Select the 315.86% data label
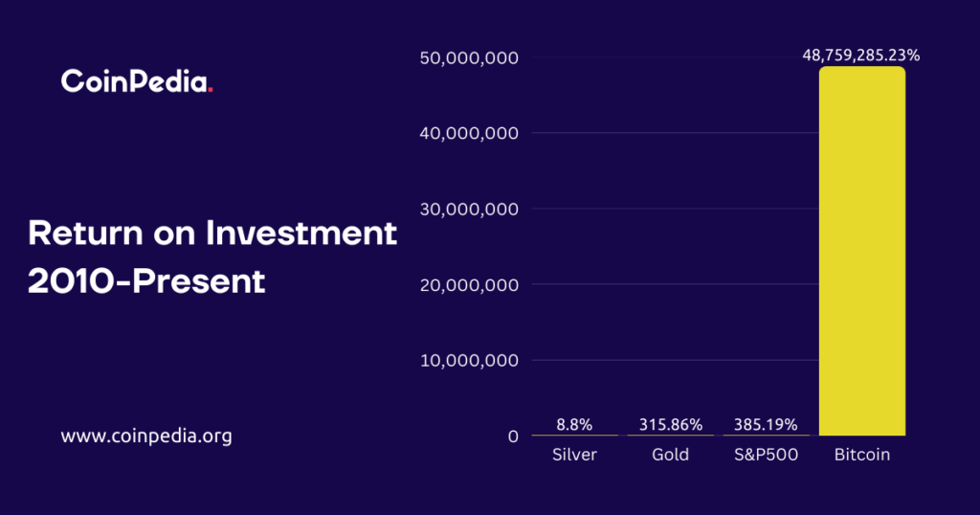The height and width of the screenshot is (515, 980). pos(670,424)
